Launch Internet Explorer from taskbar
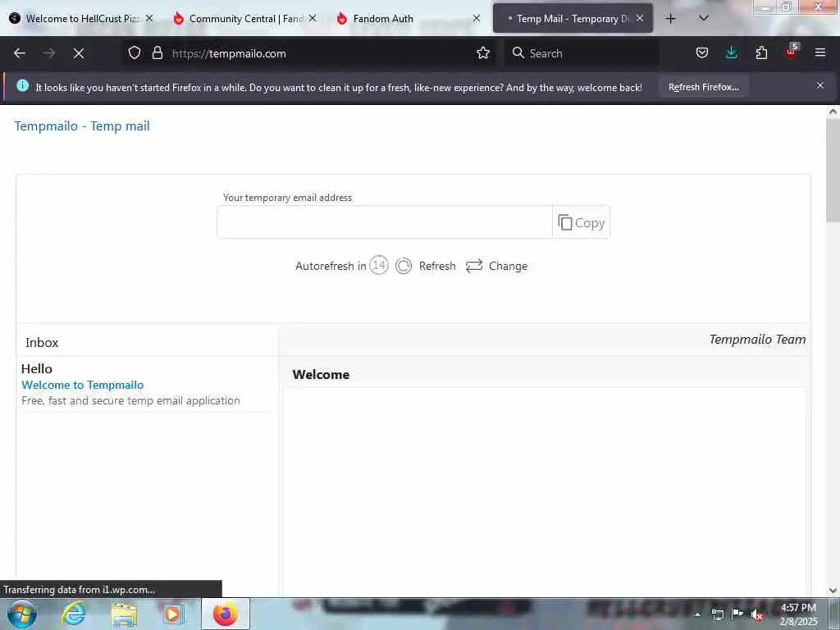 [x=73, y=614]
